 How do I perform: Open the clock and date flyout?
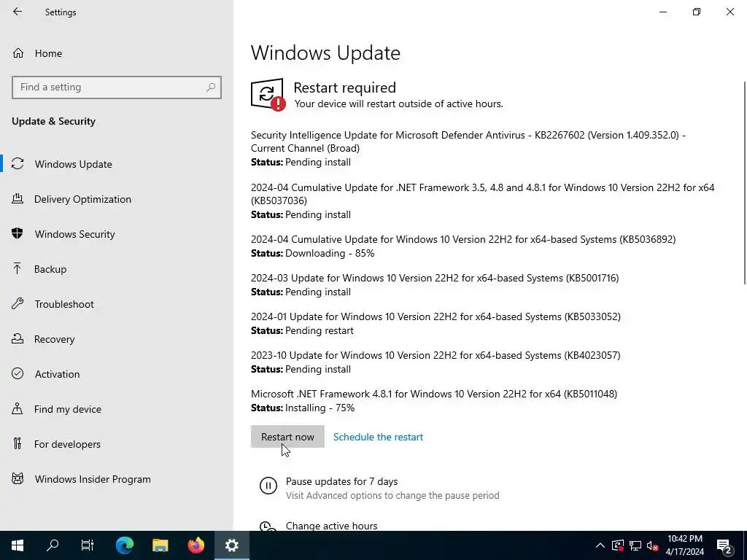684,545
